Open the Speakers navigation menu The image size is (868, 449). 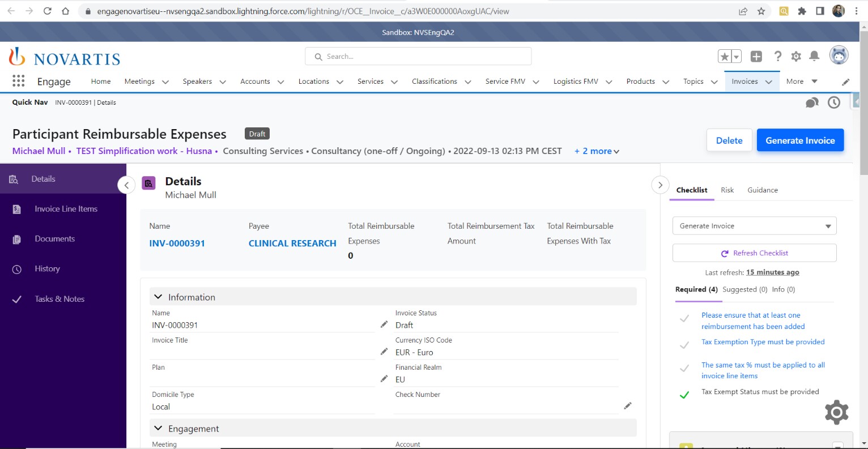(x=197, y=81)
